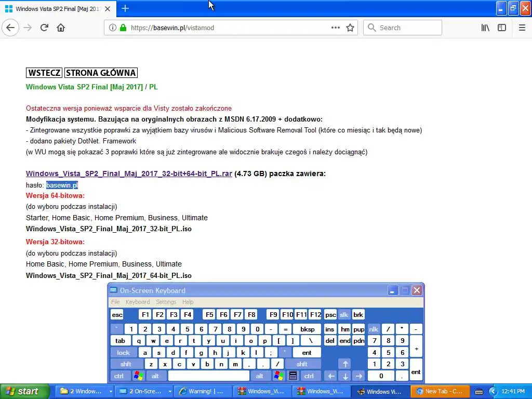Click the WSTECZ button
The width and height of the screenshot is (532, 399).
click(44, 73)
